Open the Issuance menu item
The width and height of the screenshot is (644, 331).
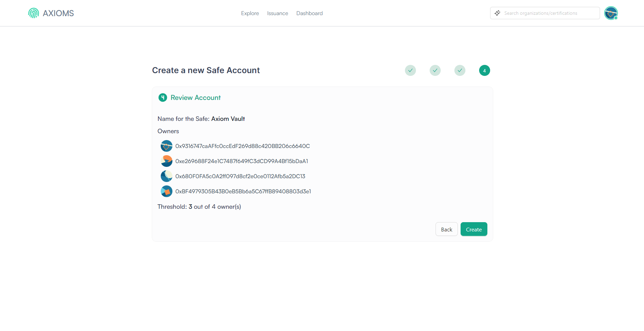coord(277,13)
